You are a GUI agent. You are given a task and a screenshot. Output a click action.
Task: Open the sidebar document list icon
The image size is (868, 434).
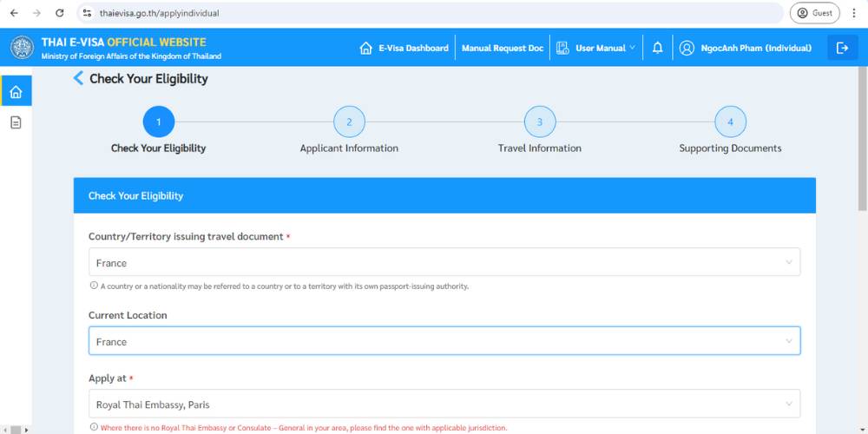pyautogui.click(x=16, y=122)
